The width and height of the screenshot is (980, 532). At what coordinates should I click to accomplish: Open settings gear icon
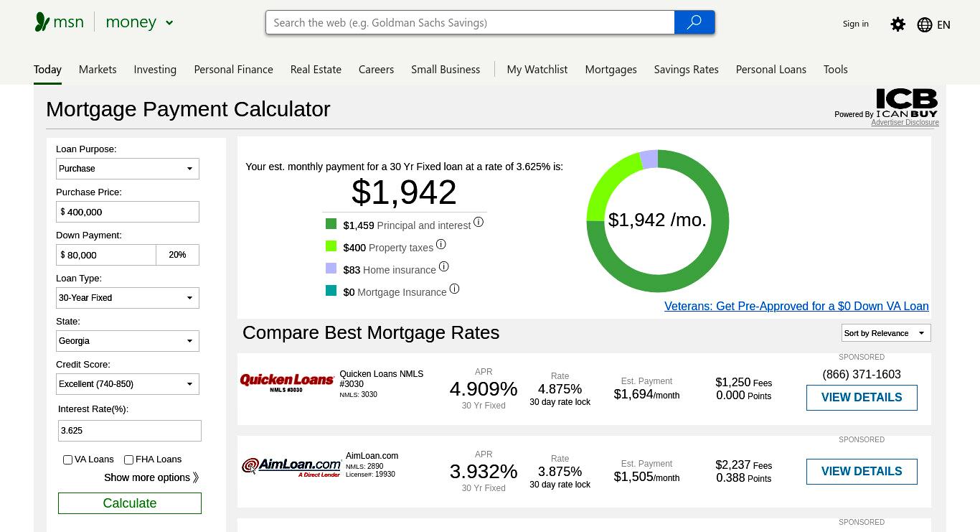897,24
